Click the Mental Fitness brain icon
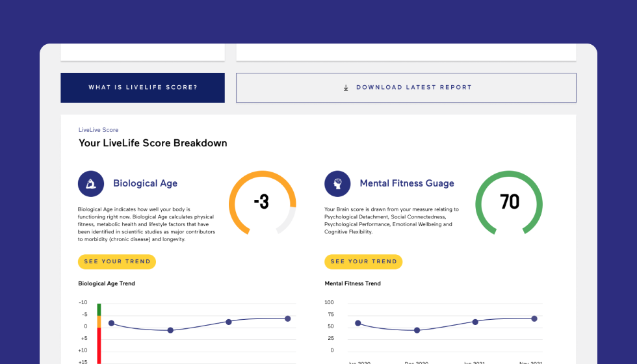Image resolution: width=637 pixels, height=364 pixels. [x=337, y=183]
